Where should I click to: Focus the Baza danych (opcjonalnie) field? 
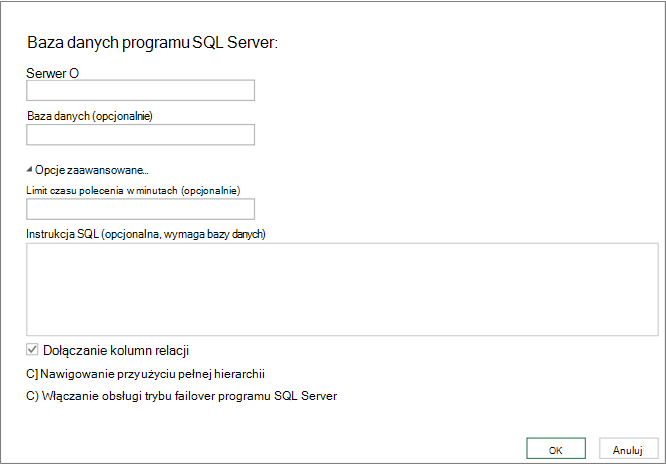click(141, 135)
